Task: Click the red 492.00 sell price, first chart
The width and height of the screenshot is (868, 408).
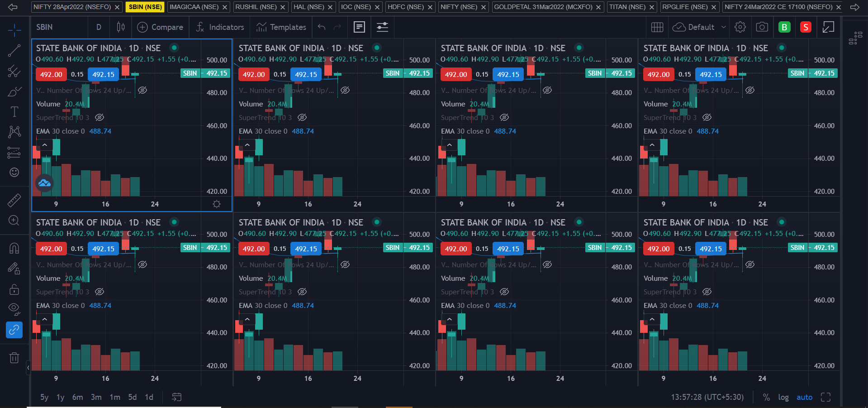Action: point(51,75)
